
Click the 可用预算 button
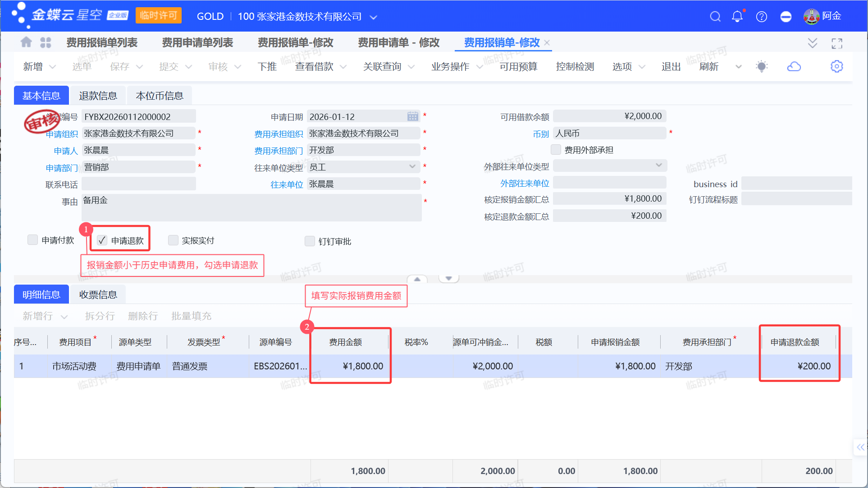point(518,67)
